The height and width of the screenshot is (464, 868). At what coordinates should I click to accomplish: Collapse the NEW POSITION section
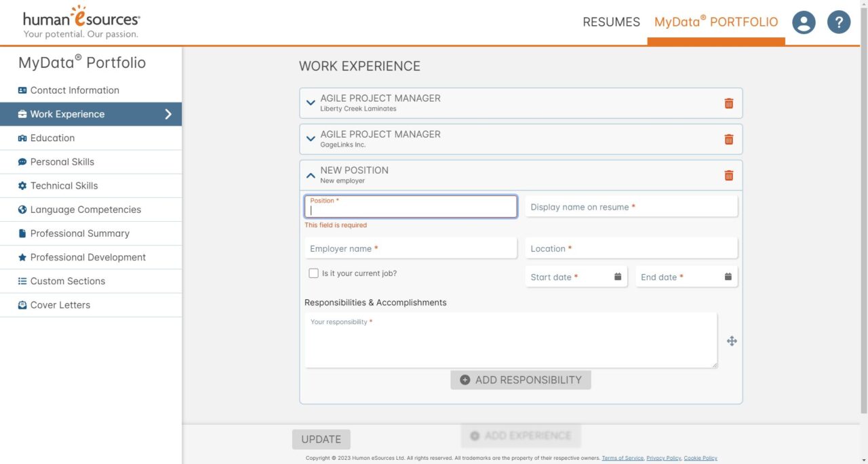[311, 174]
